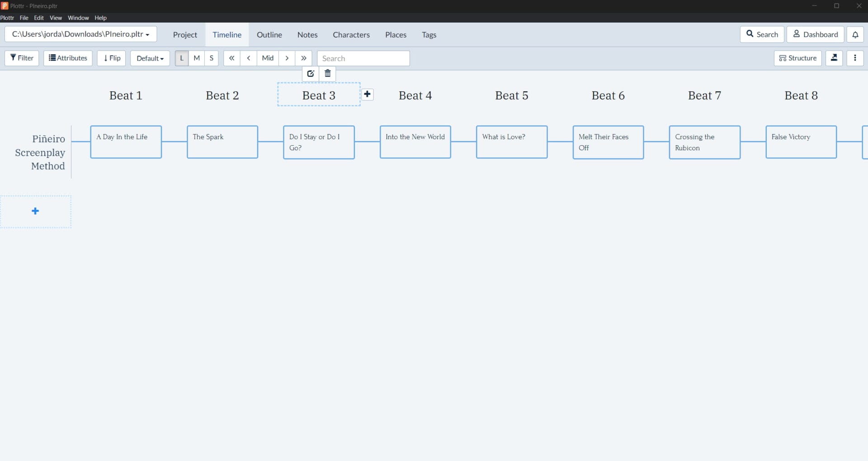
Task: Open the Edit menu
Action: tap(39, 18)
